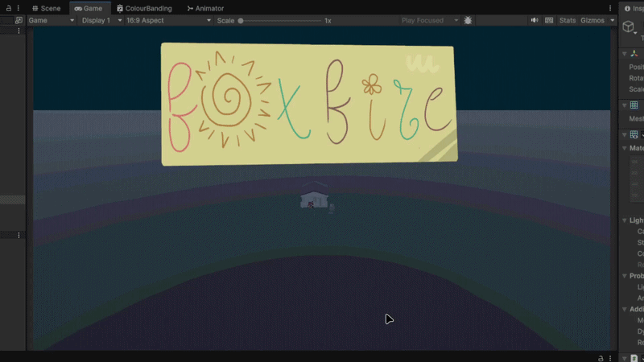644x362 pixels.
Task: Toggle Gizmos display in Game view
Action: coord(592,20)
